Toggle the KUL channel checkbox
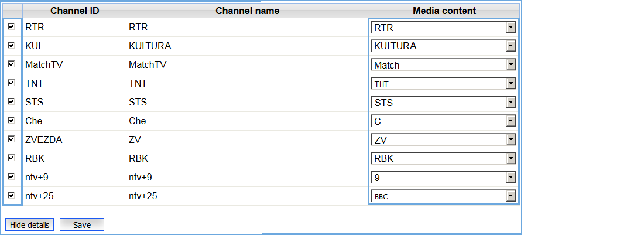Viewport: 644px width, 235px height. pyautogui.click(x=12, y=45)
